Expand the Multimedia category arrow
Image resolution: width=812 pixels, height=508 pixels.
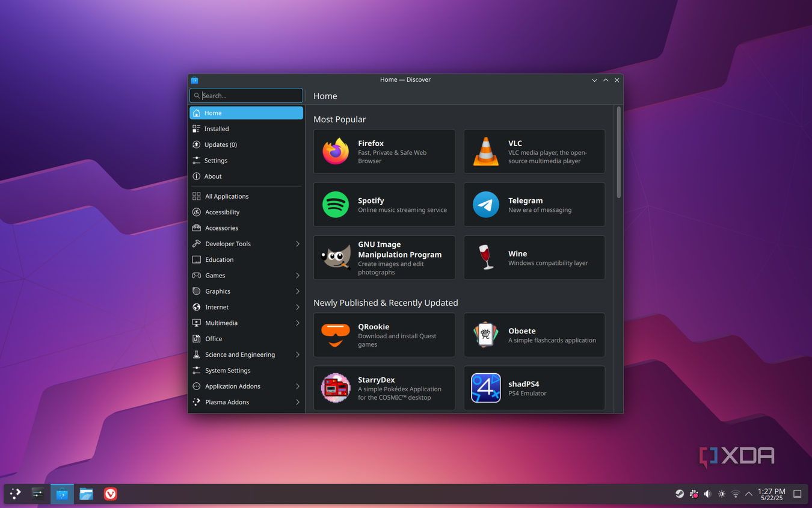[x=298, y=323]
